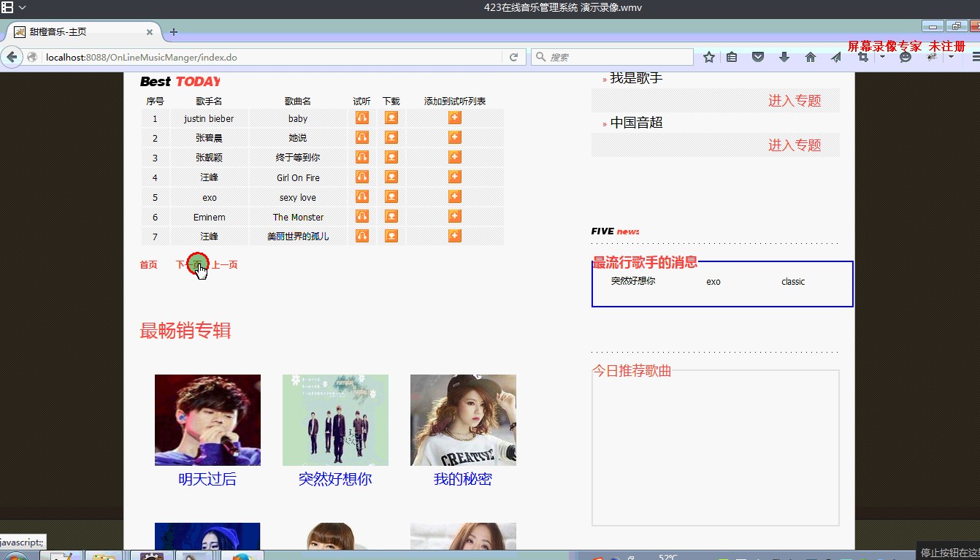Enter the 我是歌手 special topic
This screenshot has height=560, width=980.
click(795, 101)
